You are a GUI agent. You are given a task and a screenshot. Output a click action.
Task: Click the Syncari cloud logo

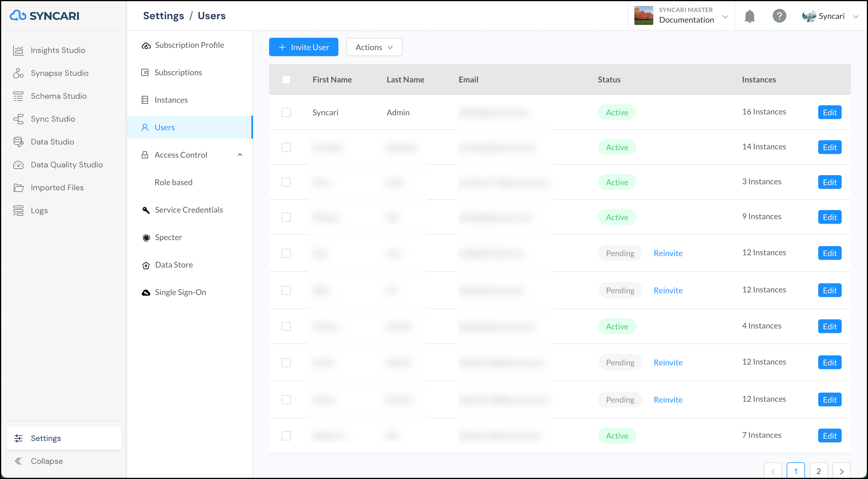click(18, 15)
